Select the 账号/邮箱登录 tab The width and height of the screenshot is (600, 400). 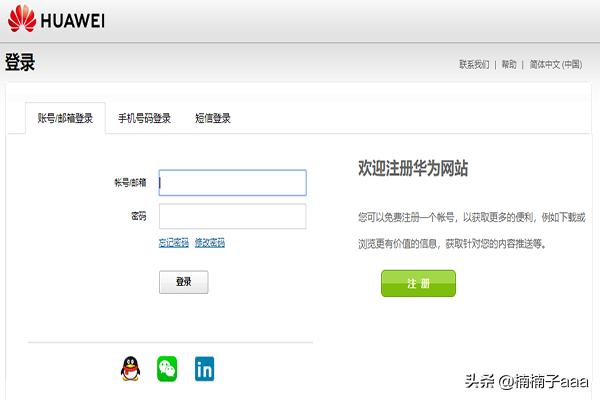click(x=65, y=118)
